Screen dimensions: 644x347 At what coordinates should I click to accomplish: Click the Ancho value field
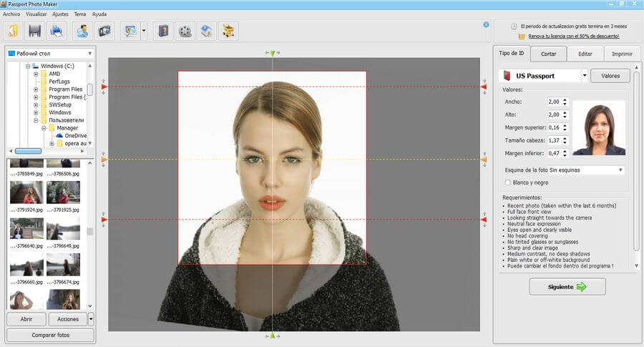555,102
